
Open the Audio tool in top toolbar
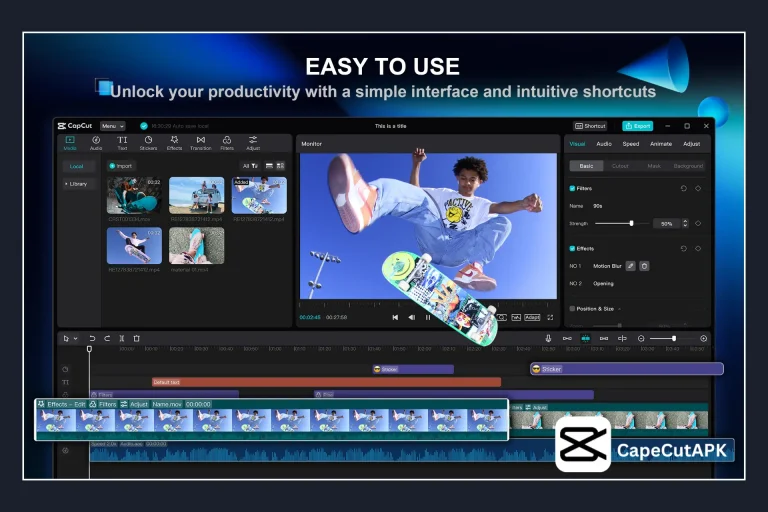click(x=96, y=143)
